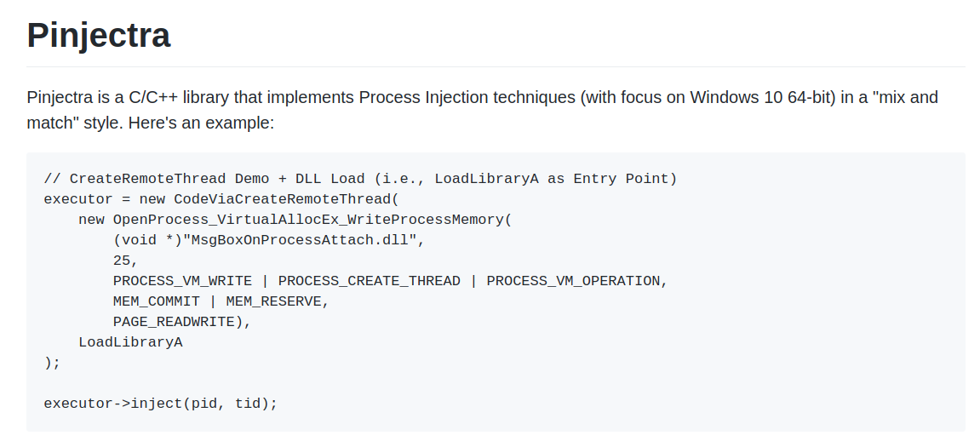Click the MEM_COMMIT constant
The width and height of the screenshot is (980, 447).
[x=157, y=301]
